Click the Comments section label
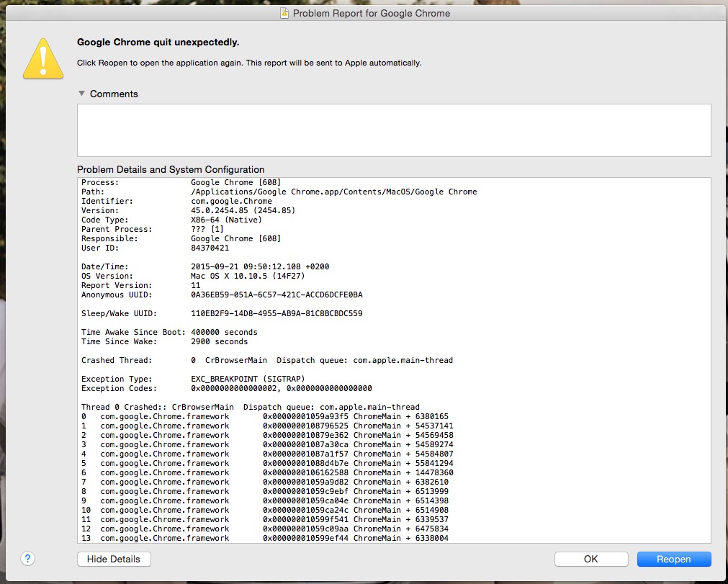This screenshot has width=728, height=584. [x=114, y=94]
